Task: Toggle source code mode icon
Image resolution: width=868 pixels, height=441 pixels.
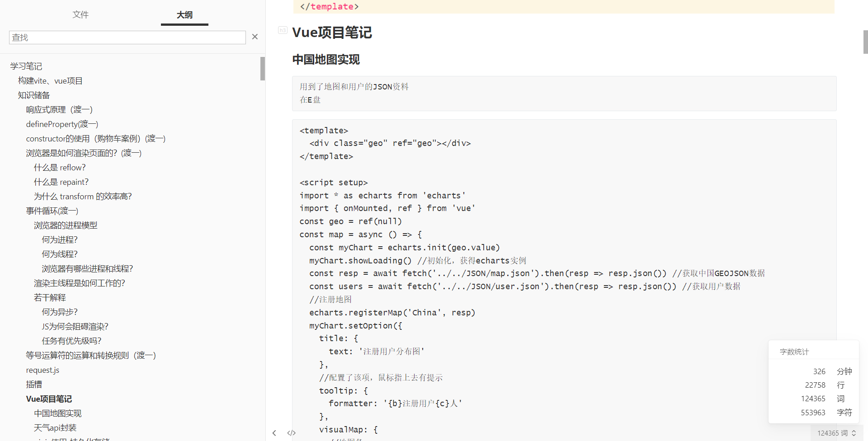Action: pyautogui.click(x=292, y=433)
